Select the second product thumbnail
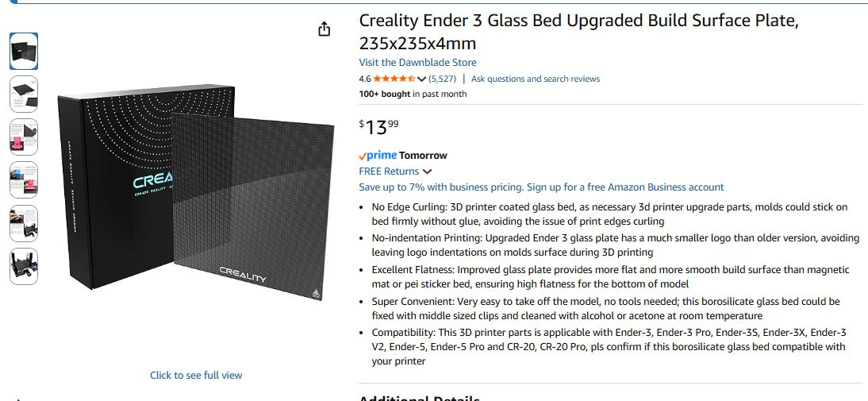The height and width of the screenshot is (401, 868). point(24,94)
